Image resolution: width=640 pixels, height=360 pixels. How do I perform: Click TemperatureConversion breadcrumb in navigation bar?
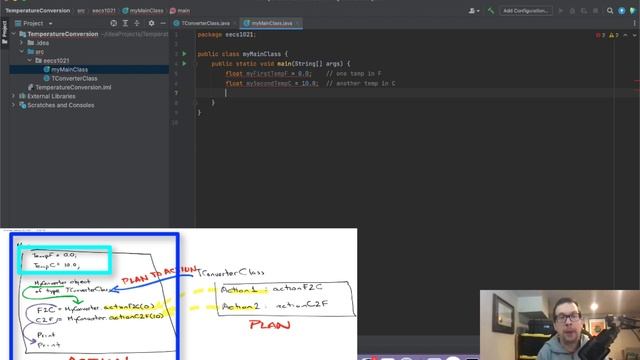click(x=38, y=11)
